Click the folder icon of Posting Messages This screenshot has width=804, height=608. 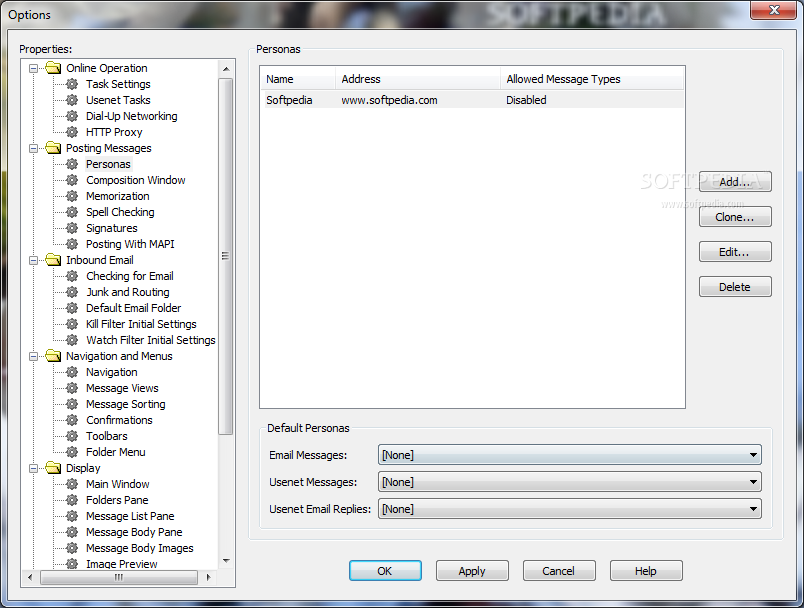tap(53, 148)
